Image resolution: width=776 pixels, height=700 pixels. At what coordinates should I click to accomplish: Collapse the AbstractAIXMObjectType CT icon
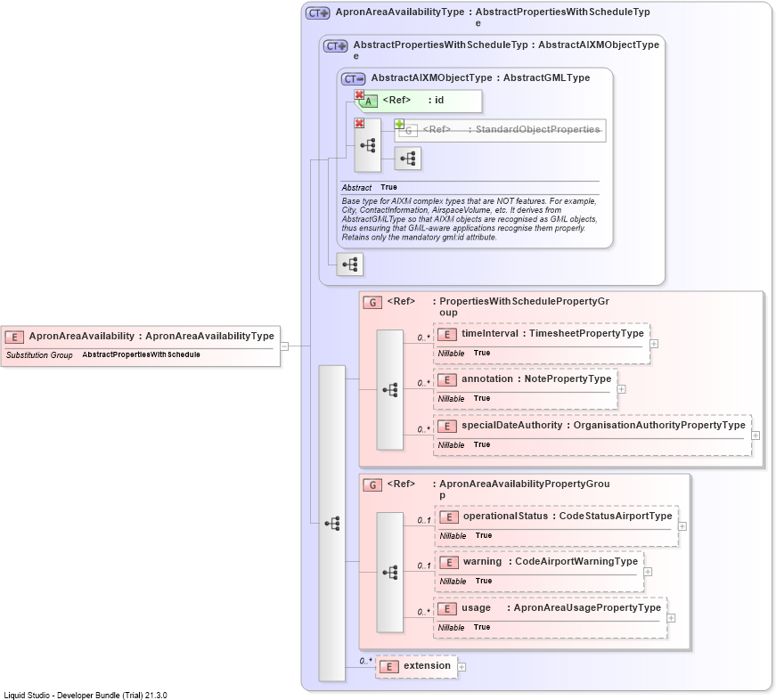(x=354, y=79)
